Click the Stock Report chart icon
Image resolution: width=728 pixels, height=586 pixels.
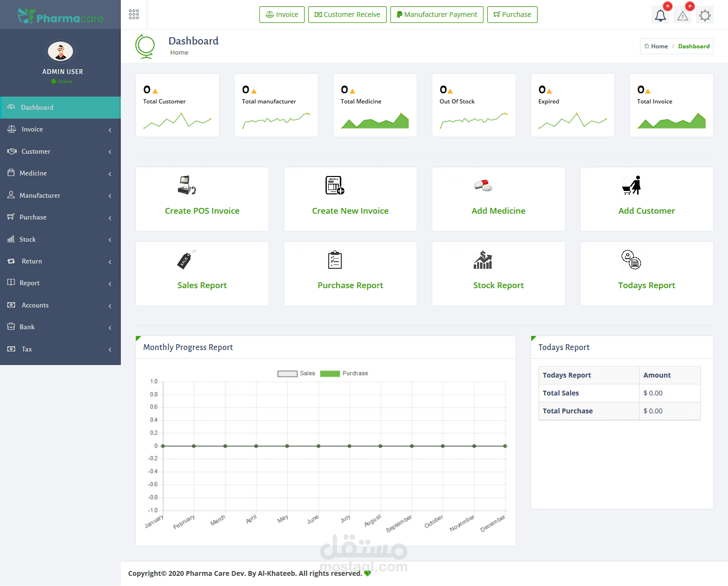pyautogui.click(x=483, y=260)
